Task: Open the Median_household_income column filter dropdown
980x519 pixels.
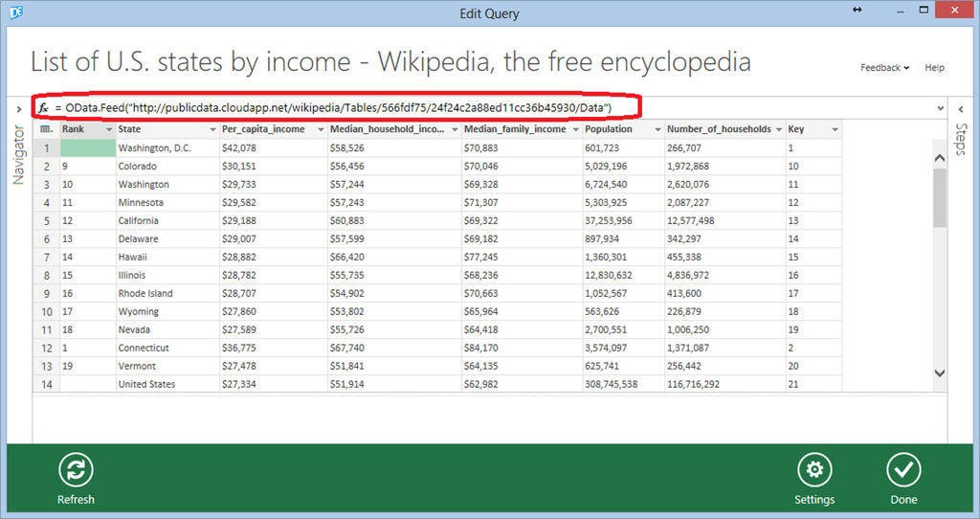Action: pyautogui.click(x=455, y=129)
